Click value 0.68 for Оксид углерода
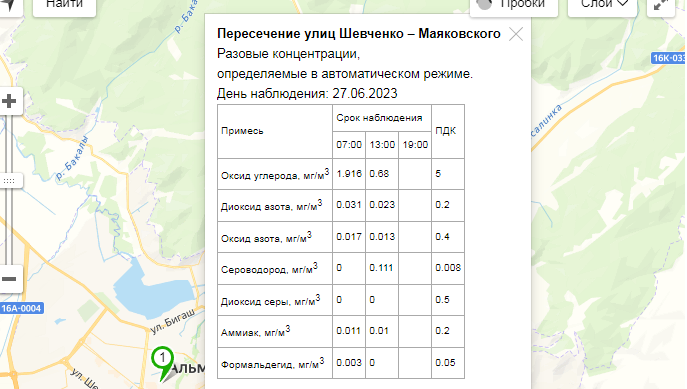 [x=379, y=173]
